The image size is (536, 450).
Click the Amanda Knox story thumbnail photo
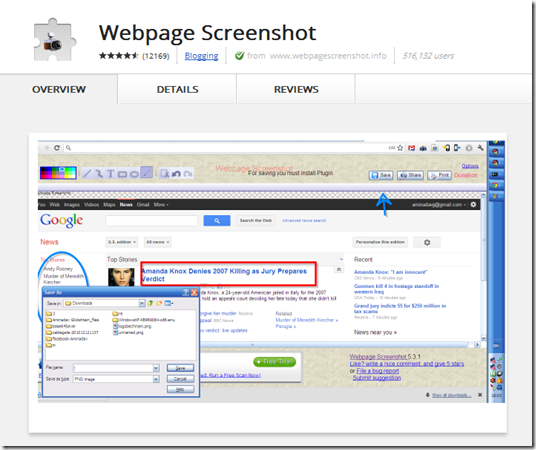tap(121, 277)
